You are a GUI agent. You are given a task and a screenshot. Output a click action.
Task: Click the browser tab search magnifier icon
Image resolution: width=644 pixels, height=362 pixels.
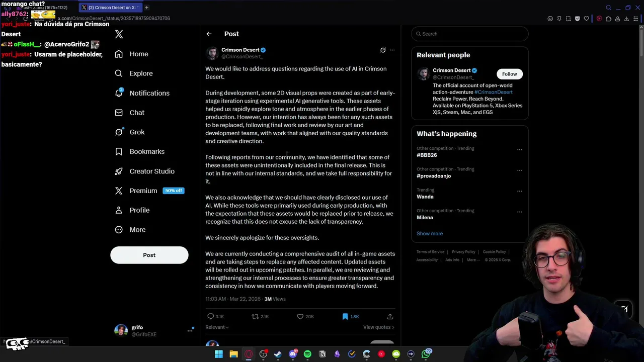(x=608, y=8)
